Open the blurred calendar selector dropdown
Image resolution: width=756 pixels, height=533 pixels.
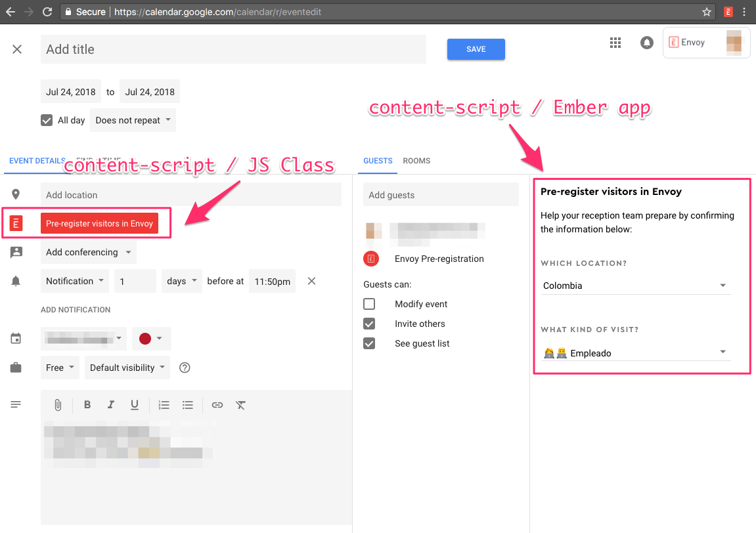click(83, 338)
